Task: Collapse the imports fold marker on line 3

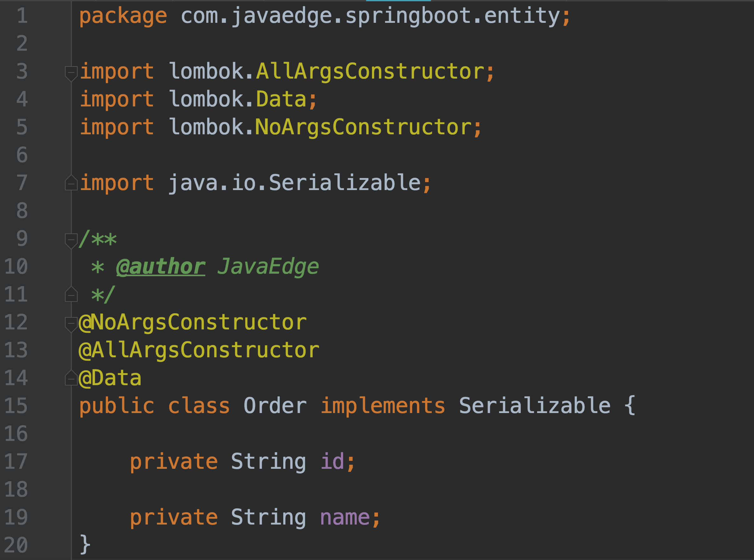Action: pos(71,73)
